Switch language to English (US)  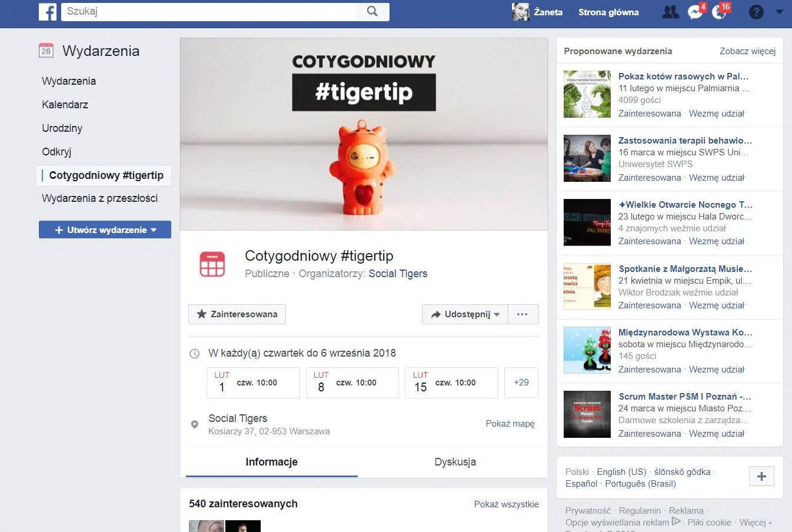(621, 472)
